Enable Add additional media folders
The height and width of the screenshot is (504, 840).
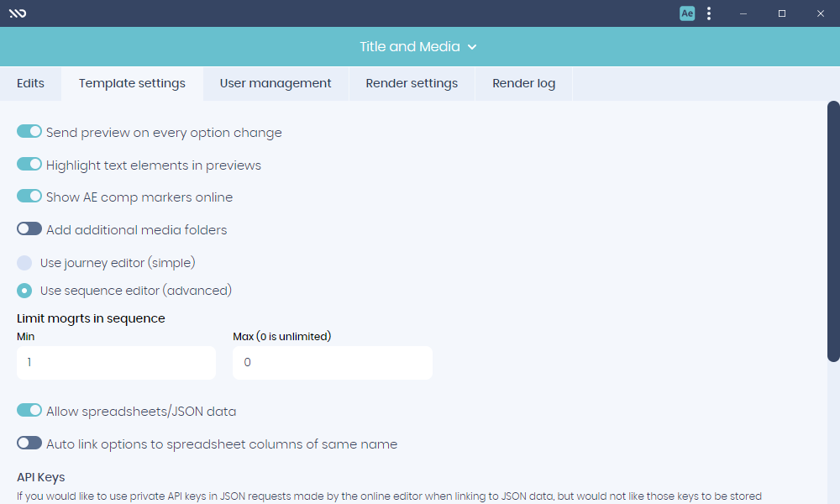pos(29,229)
